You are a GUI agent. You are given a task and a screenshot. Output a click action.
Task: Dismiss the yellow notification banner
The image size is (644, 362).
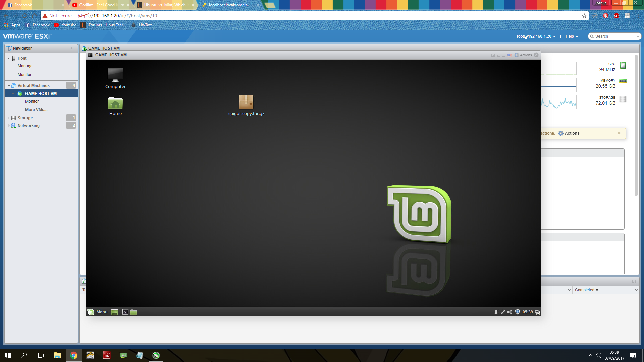pyautogui.click(x=619, y=133)
